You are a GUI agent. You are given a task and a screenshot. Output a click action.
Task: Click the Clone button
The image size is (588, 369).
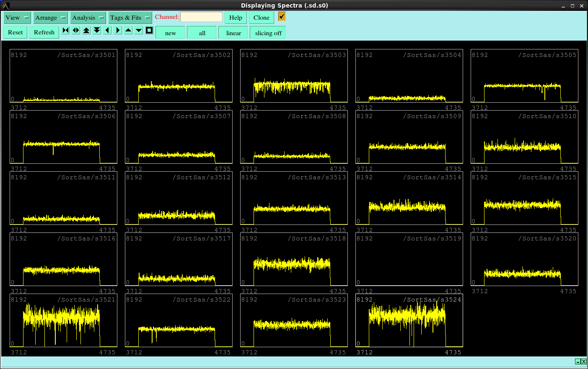pos(262,18)
